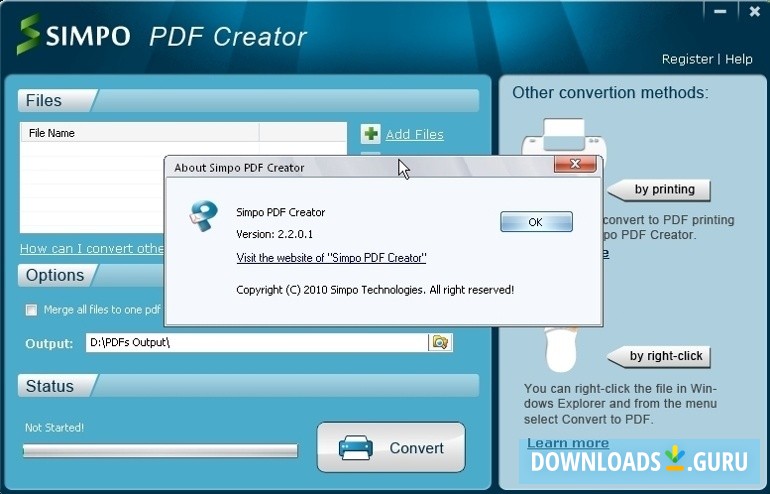Click the by printing label button
Viewport: 770px width, 494px height.
coord(659,190)
